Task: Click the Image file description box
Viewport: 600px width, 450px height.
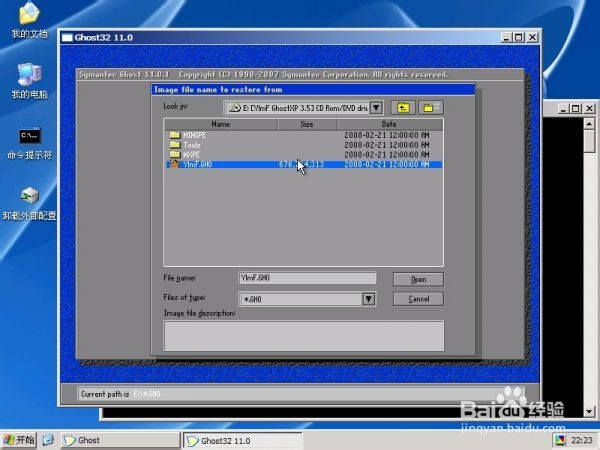Action: click(x=304, y=336)
